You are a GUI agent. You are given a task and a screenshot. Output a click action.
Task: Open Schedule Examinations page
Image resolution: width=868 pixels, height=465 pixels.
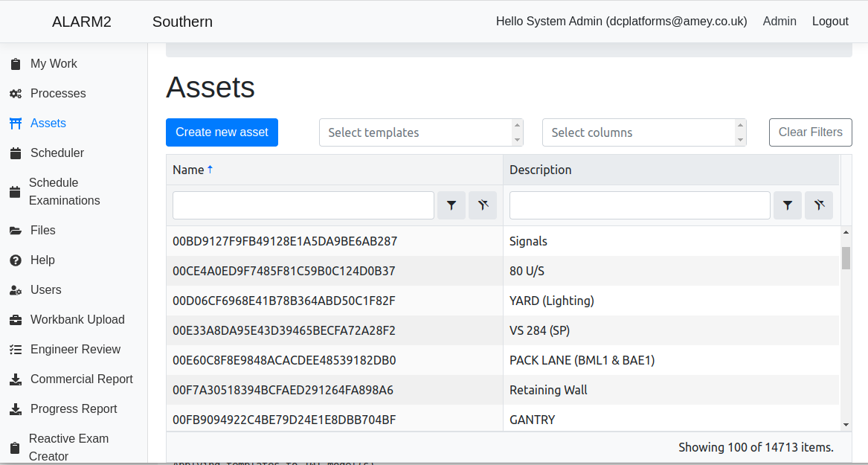pyautogui.click(x=64, y=191)
